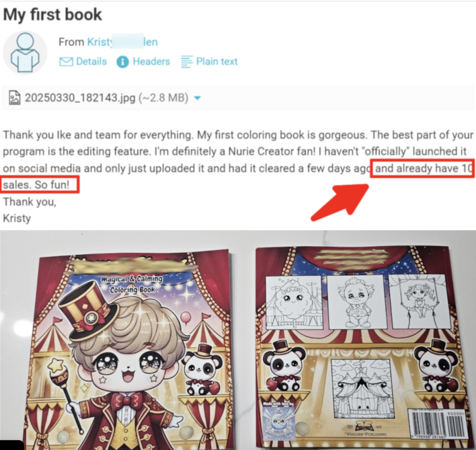The height and width of the screenshot is (450, 476).
Task: Click the sender avatar icon
Action: coord(25,52)
